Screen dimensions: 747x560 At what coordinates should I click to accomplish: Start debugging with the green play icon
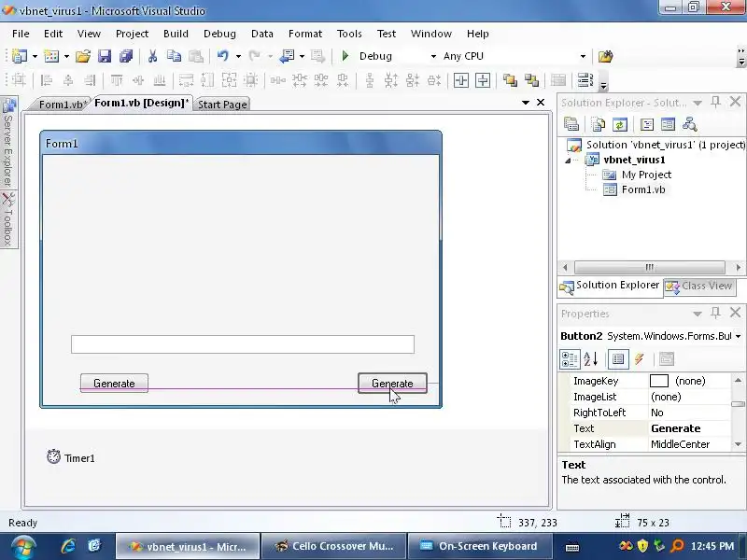pyautogui.click(x=345, y=56)
